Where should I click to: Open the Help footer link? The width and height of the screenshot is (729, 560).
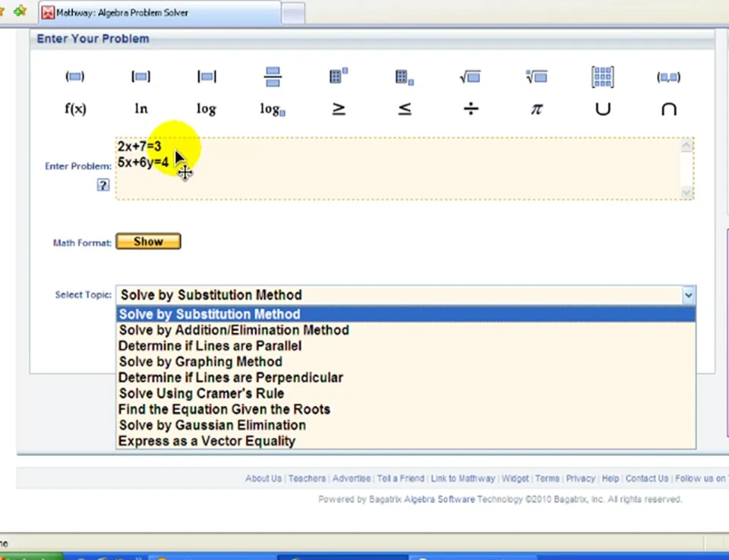[x=611, y=478]
